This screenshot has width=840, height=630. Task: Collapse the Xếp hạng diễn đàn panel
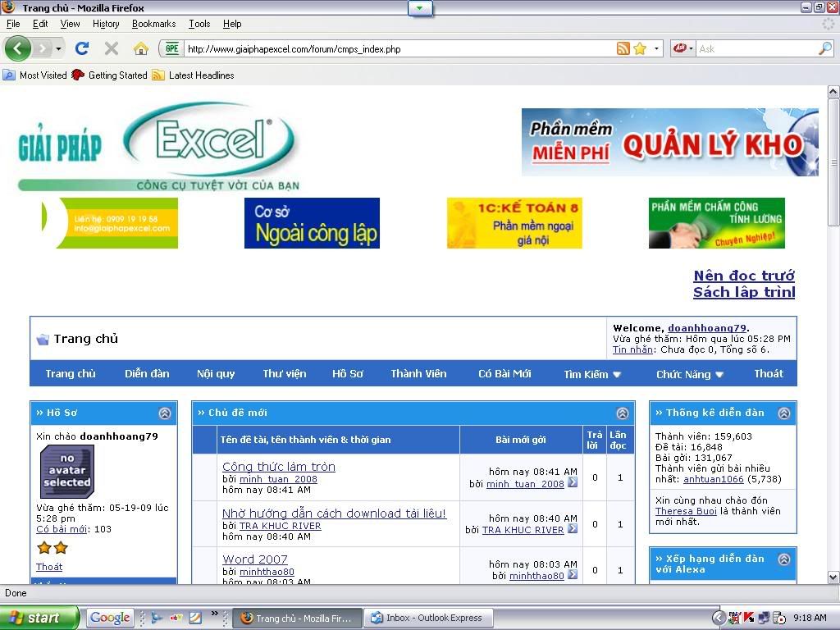point(783,559)
